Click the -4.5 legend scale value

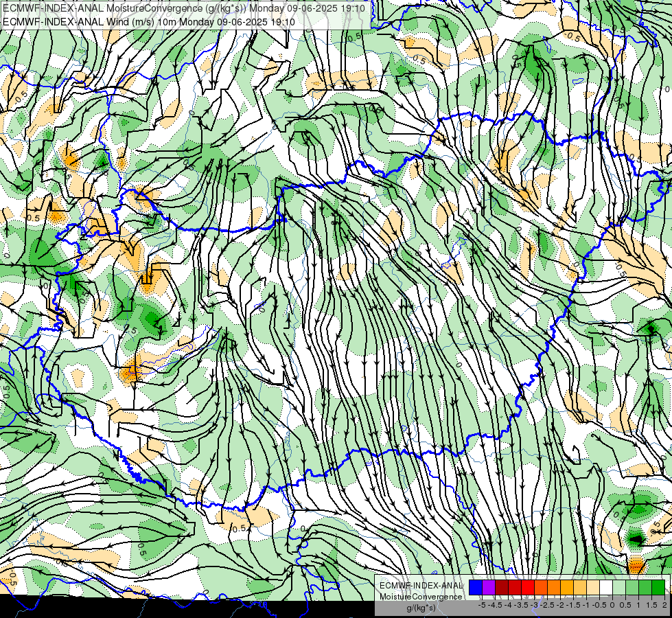tap(495, 605)
